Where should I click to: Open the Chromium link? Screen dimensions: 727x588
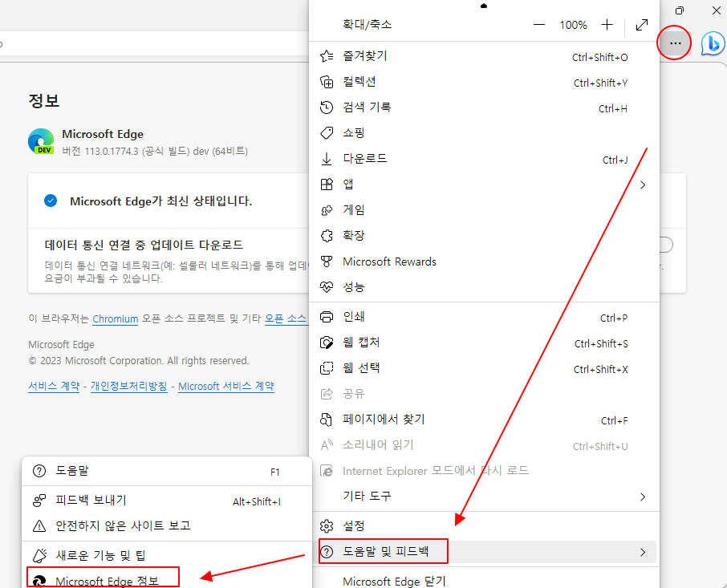[115, 318]
